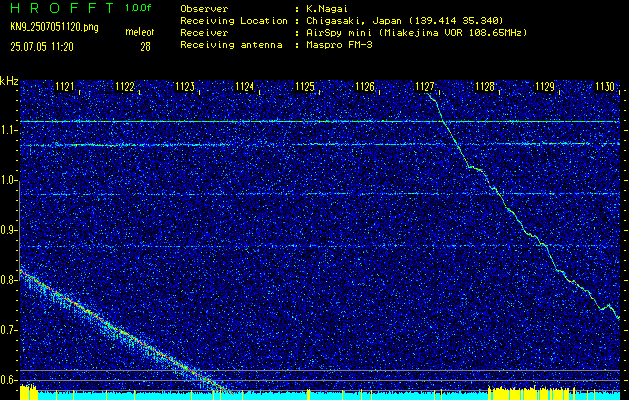The width and height of the screenshot is (629, 400).
Task: Select the Maspro FM-3 antenna text
Action: [339, 45]
